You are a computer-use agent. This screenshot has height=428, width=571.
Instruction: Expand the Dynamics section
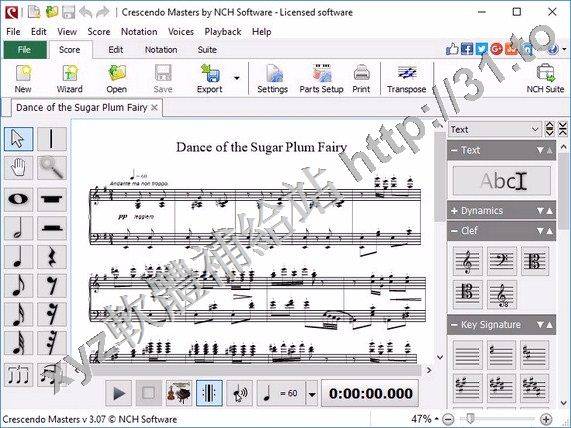click(454, 211)
